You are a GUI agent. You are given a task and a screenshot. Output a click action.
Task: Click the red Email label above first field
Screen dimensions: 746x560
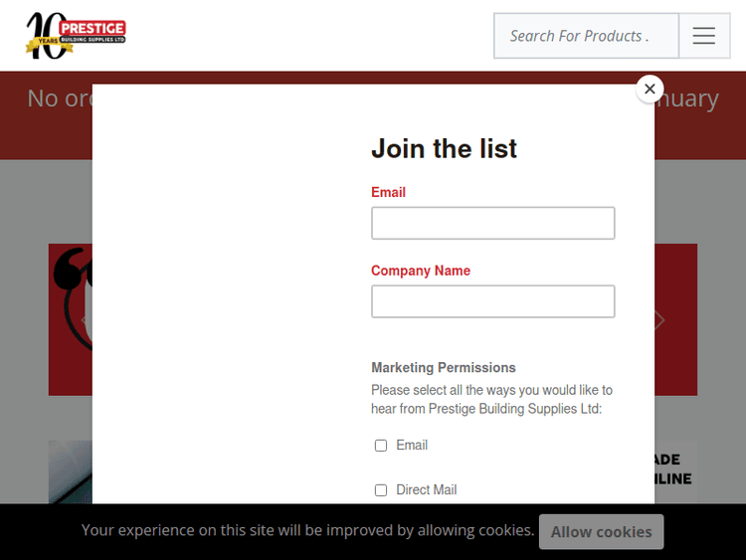click(x=388, y=192)
